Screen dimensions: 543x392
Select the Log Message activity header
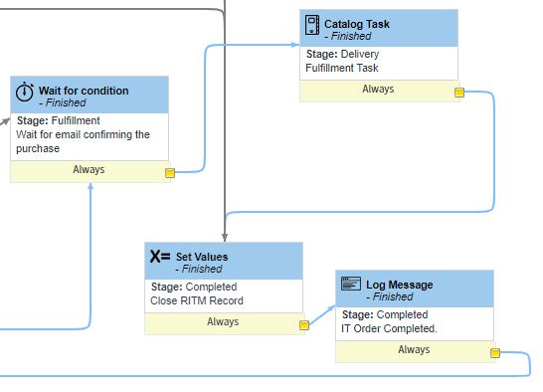tap(415, 289)
